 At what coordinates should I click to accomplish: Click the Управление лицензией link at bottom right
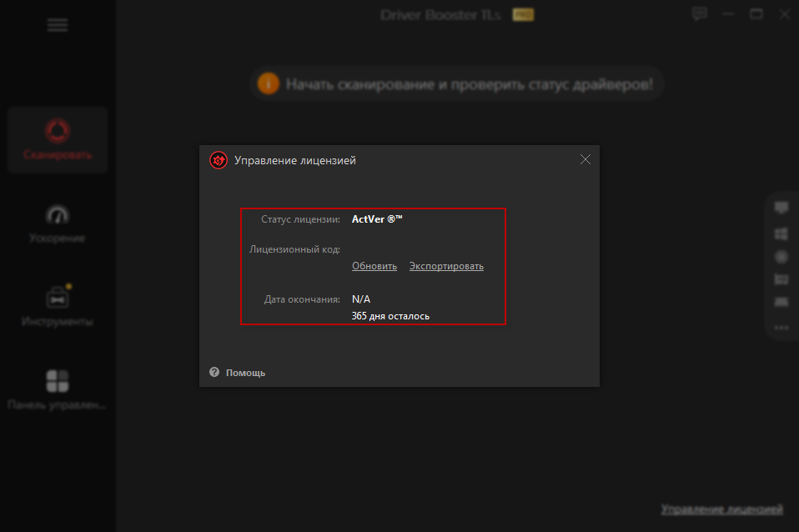point(721,509)
